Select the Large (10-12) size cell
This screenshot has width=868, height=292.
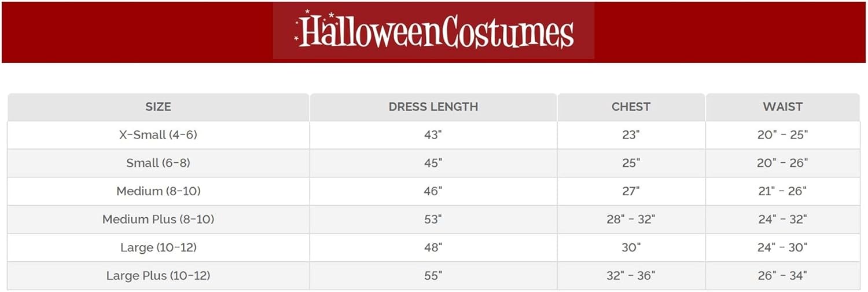[159, 247]
